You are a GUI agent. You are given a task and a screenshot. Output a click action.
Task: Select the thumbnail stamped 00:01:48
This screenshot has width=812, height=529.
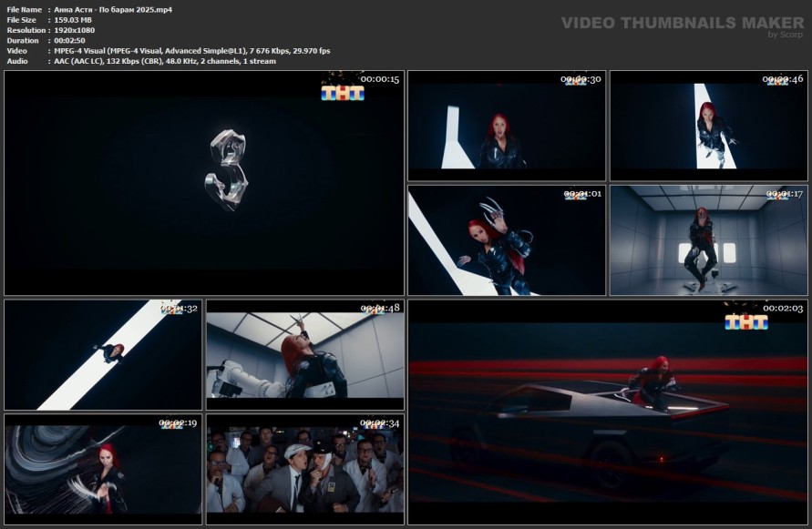coord(305,355)
